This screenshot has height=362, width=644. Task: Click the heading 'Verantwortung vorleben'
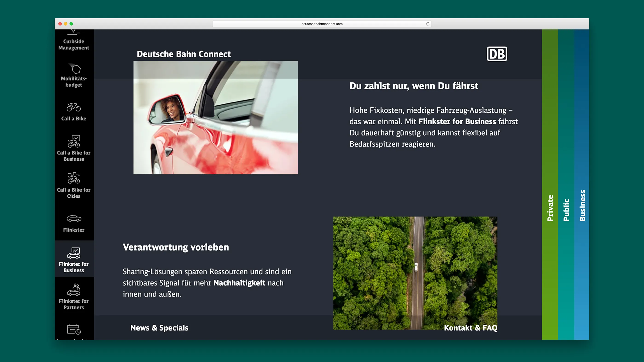pyautogui.click(x=176, y=247)
